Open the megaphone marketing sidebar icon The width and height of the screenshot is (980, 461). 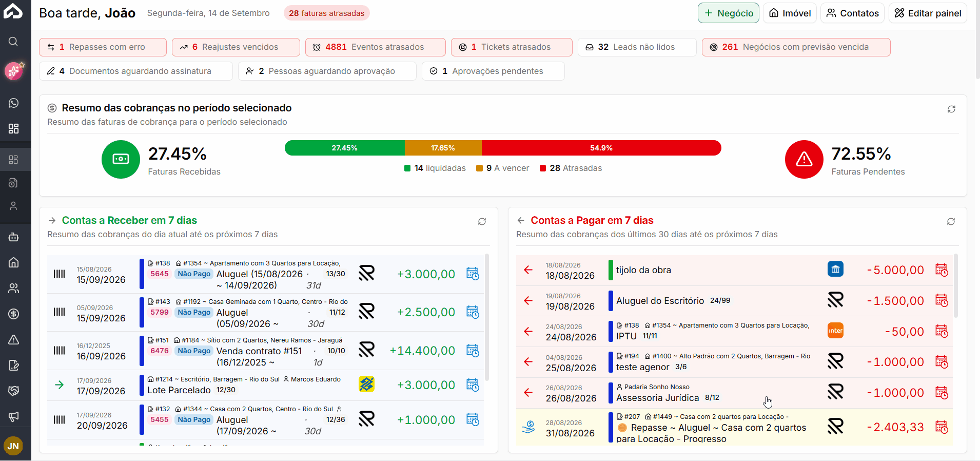13,416
